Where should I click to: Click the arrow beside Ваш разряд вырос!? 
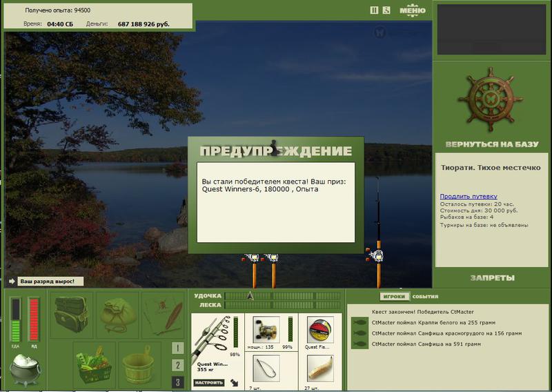coord(12,282)
